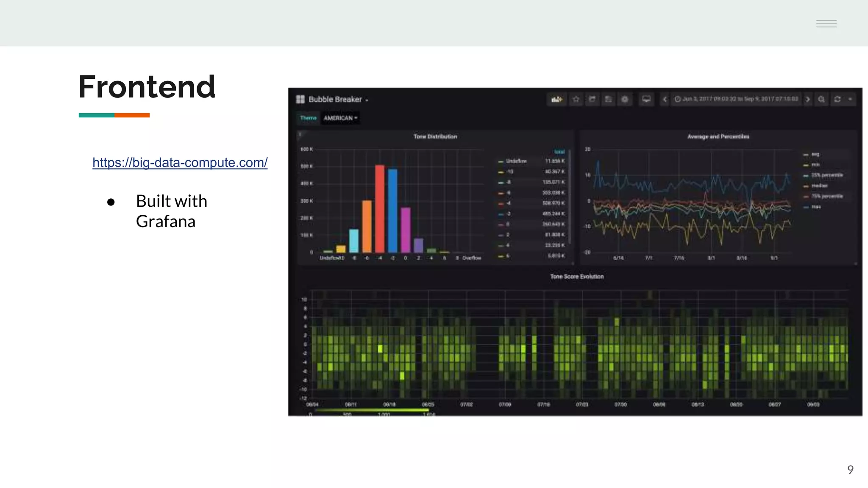The width and height of the screenshot is (868, 488).
Task: Expand the refresh interval dropdown arrow
Action: coord(850,99)
